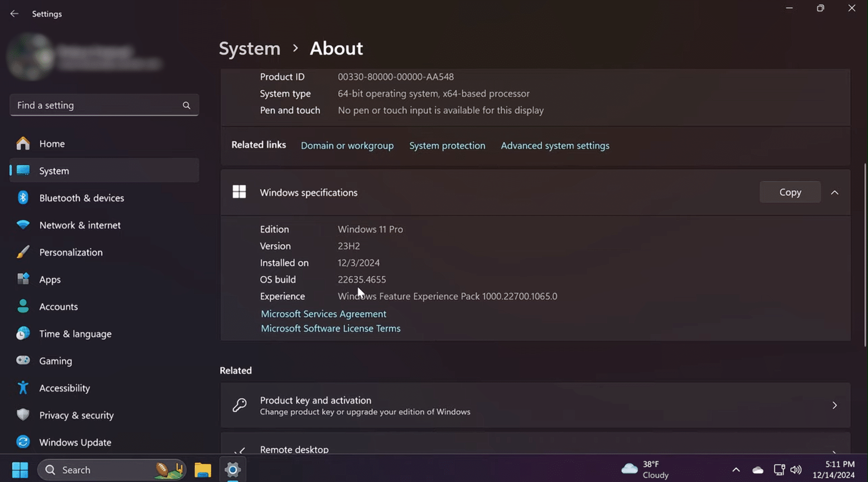Click the back arrow in Settings title bar
This screenshot has height=482, width=868.
[x=14, y=14]
